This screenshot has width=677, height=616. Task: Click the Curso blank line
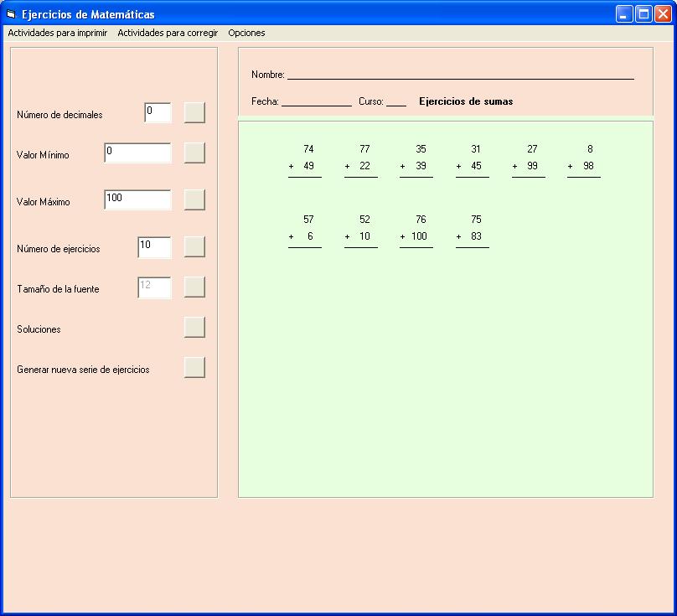click(396, 104)
